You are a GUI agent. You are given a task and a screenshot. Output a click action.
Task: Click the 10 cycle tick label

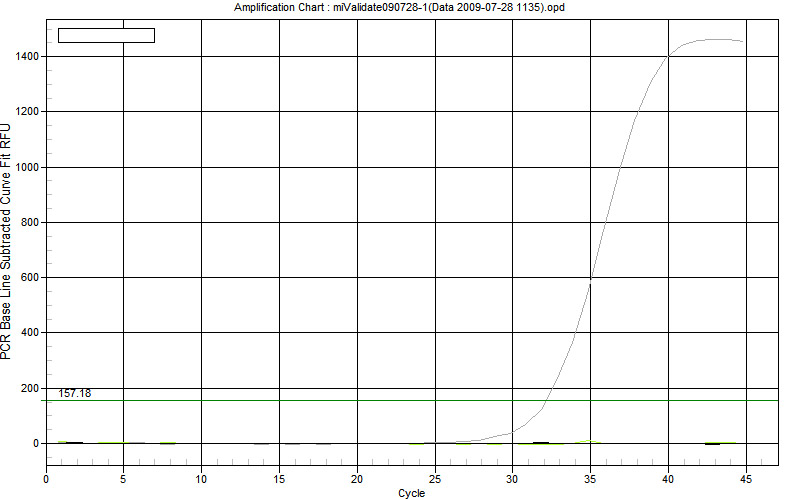(x=201, y=479)
